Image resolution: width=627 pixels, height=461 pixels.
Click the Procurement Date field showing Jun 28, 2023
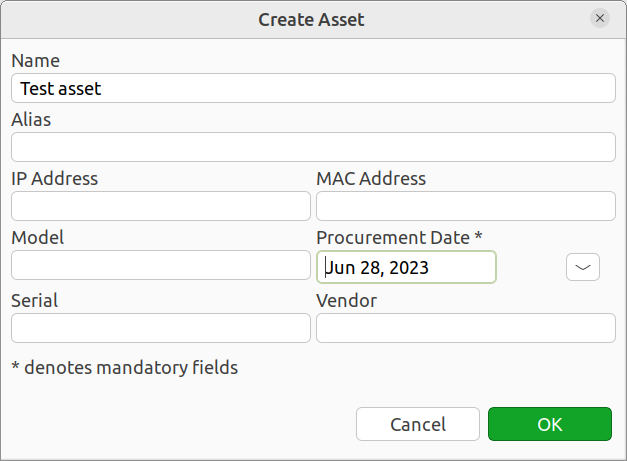click(x=406, y=267)
